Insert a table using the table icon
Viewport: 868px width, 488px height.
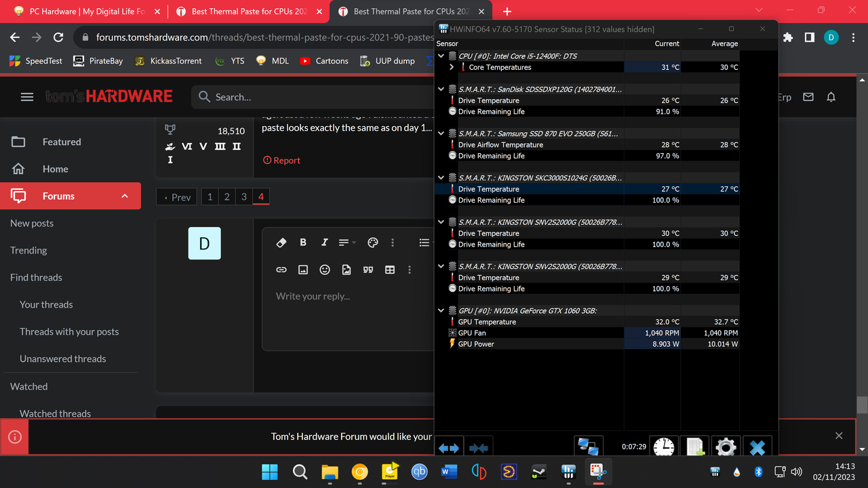coord(390,270)
